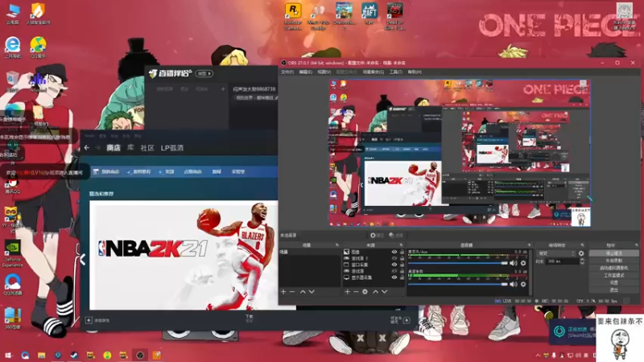Adjust the 桌面音频 volume slider
Viewport: 644px width, 362px height.
pos(458,284)
